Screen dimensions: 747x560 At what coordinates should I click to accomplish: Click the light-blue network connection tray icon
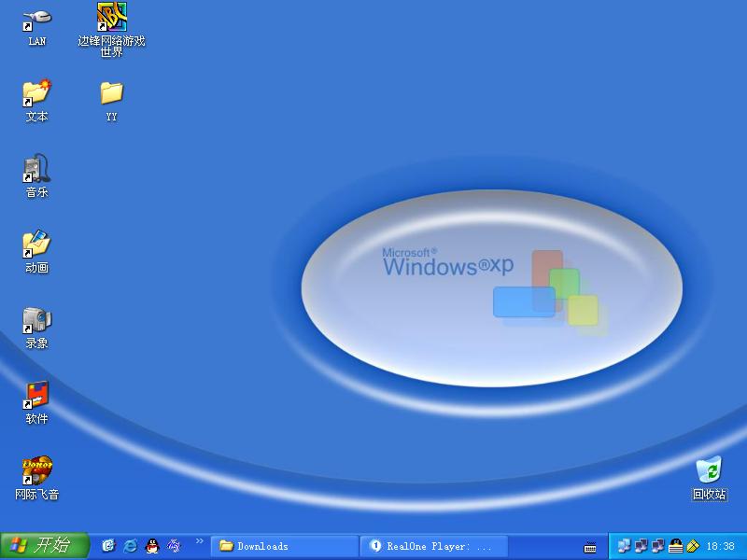point(624,546)
